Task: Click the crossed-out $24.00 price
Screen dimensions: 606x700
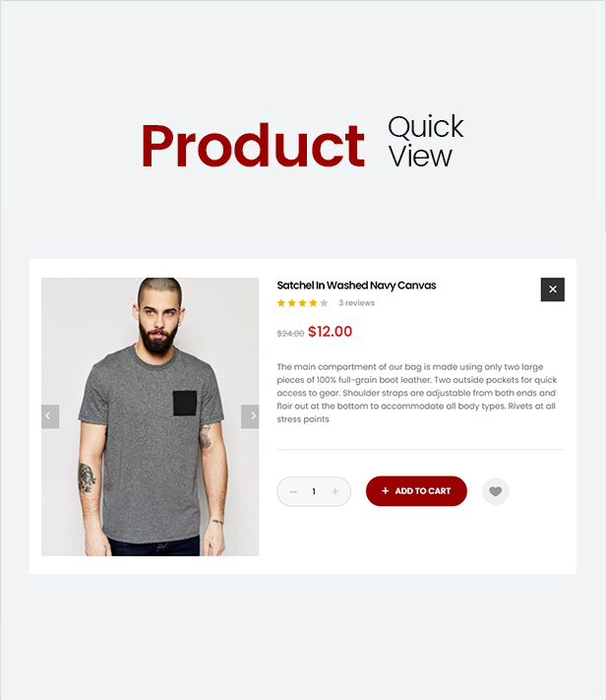Action: (290, 334)
